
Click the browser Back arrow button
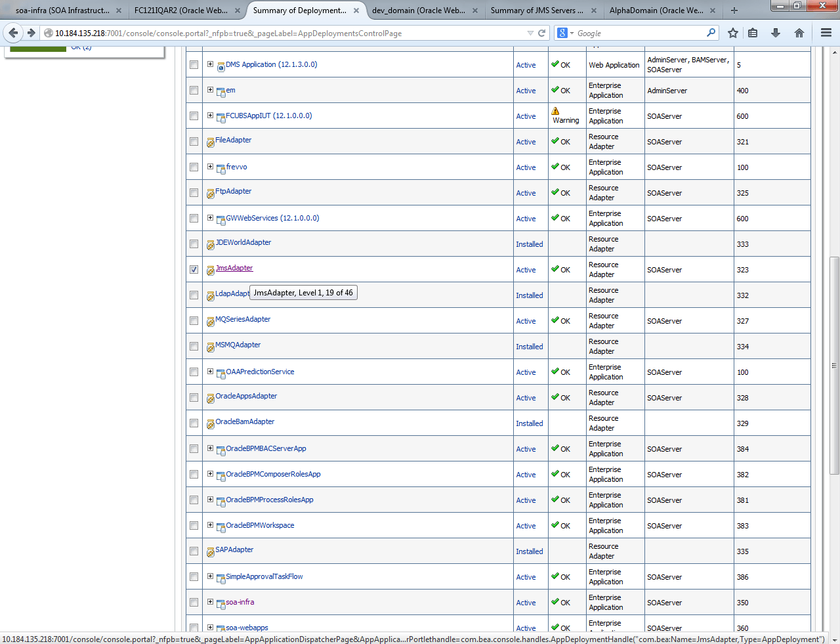13,33
